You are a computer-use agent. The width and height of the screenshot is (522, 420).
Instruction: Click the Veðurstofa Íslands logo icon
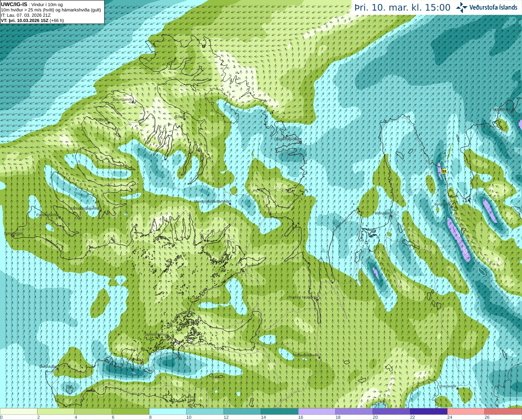(462, 7)
